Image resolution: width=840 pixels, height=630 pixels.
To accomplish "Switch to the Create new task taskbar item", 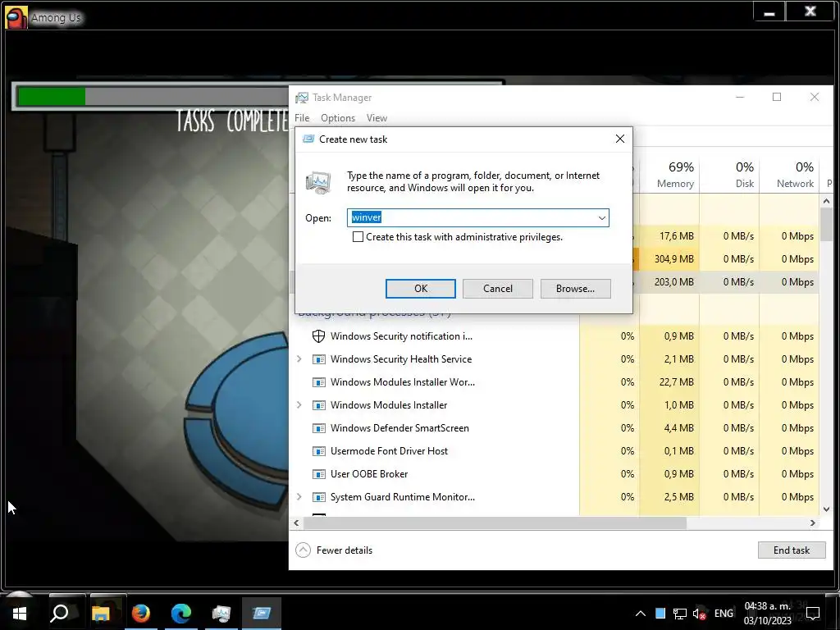I will click(x=262, y=613).
